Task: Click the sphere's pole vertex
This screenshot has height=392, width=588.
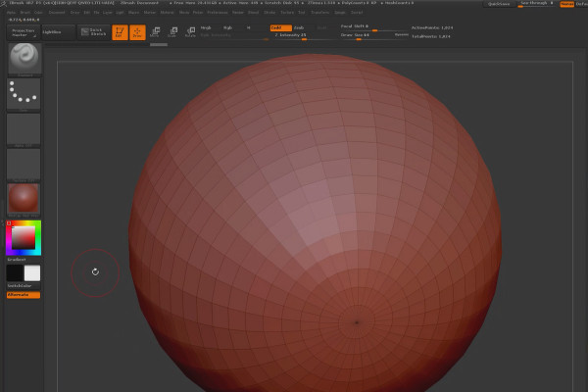Action: (x=357, y=322)
